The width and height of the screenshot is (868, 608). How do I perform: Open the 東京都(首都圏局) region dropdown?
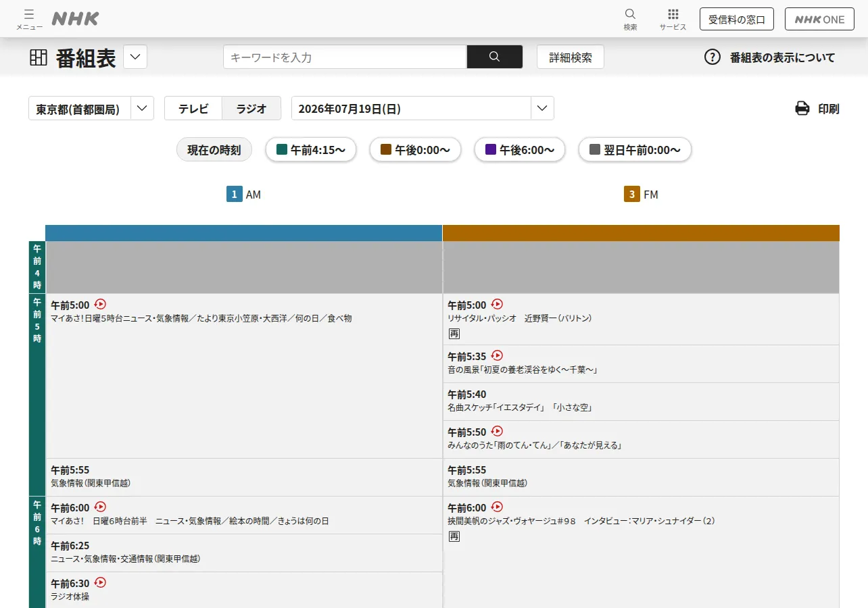(91, 108)
